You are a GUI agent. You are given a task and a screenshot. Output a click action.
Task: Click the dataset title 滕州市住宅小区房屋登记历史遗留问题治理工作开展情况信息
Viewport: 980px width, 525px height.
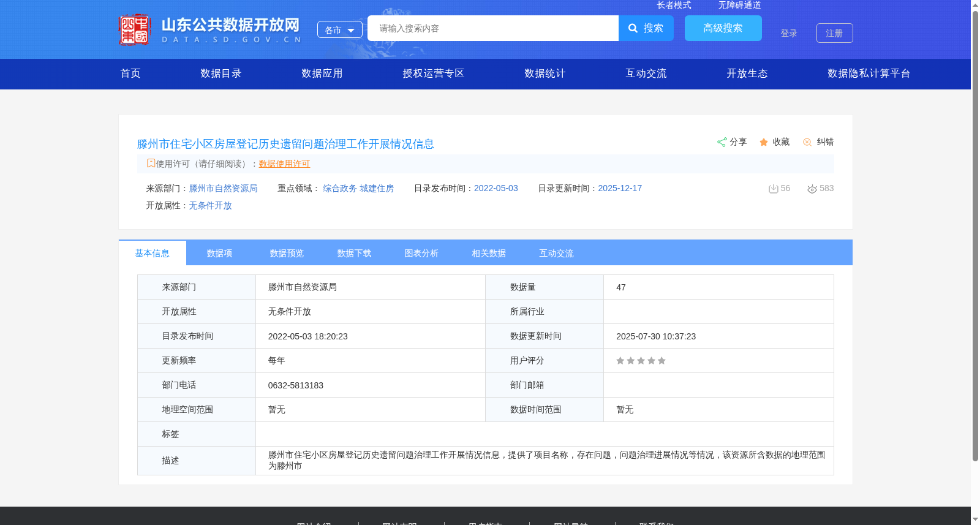(x=285, y=144)
